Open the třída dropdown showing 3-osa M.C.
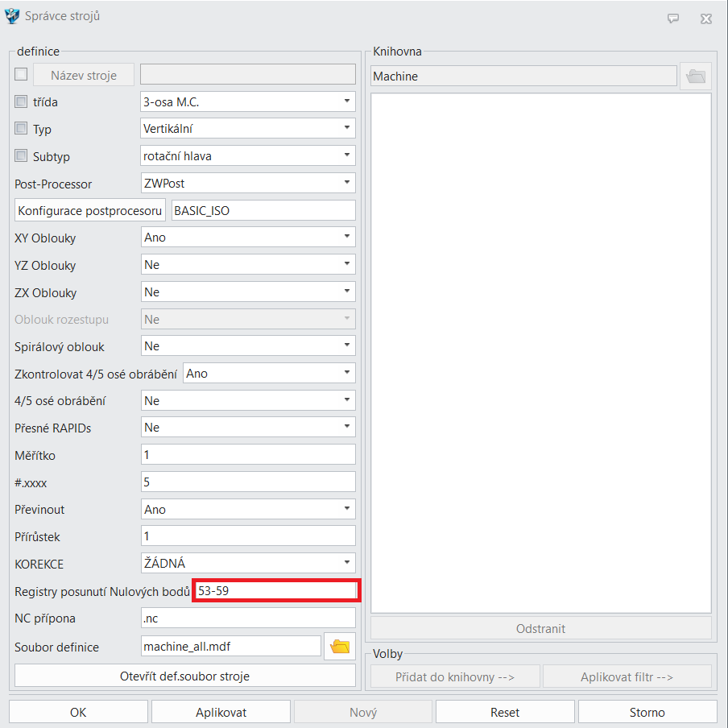This screenshot has height=728, width=728. tap(248, 101)
